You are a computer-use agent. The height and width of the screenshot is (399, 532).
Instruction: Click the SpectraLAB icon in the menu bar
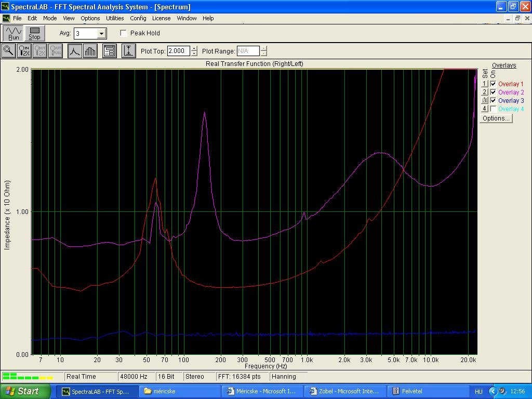coord(6,18)
